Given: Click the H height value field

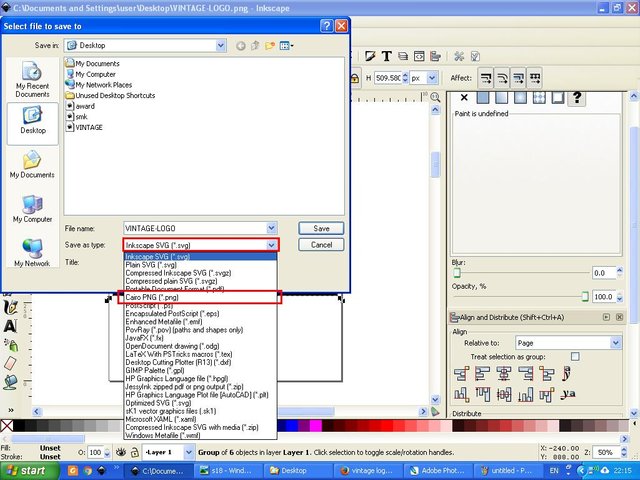Looking at the screenshot, I should click(x=388, y=78).
